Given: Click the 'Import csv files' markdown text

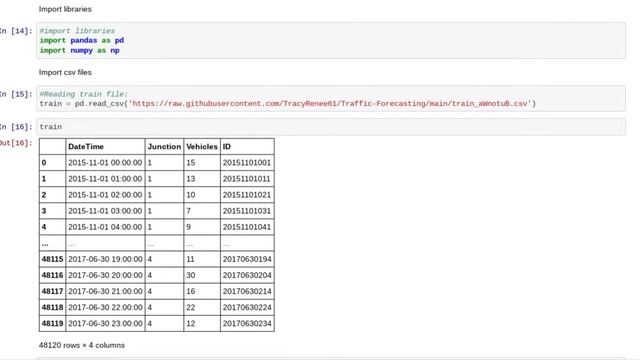Looking at the screenshot, I should tap(65, 72).
